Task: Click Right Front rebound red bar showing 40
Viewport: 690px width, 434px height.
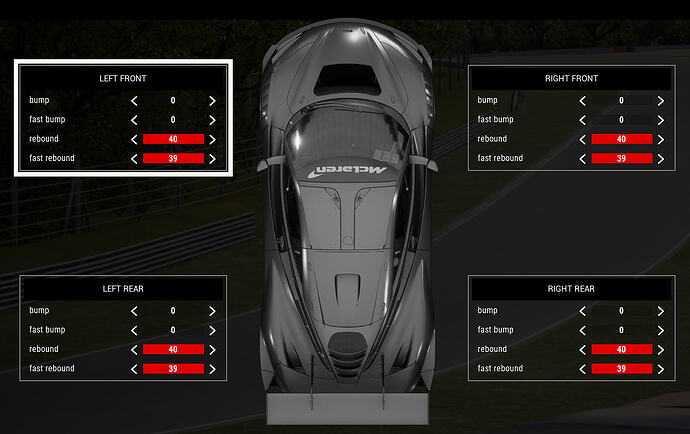Action: pyautogui.click(x=622, y=139)
